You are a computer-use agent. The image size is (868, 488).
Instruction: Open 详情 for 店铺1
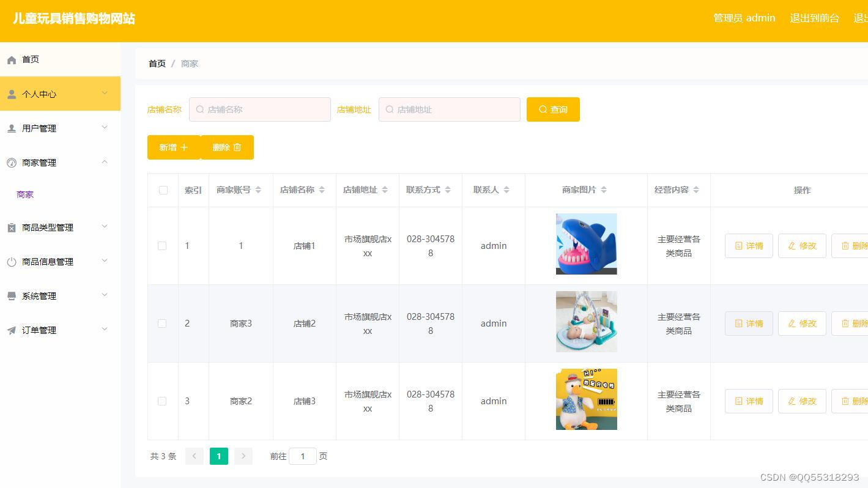click(x=749, y=246)
